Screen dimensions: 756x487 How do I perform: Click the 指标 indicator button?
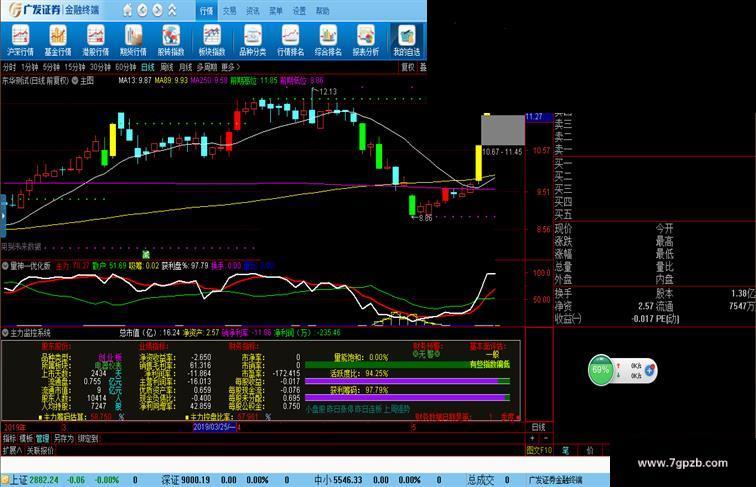tap(10, 439)
